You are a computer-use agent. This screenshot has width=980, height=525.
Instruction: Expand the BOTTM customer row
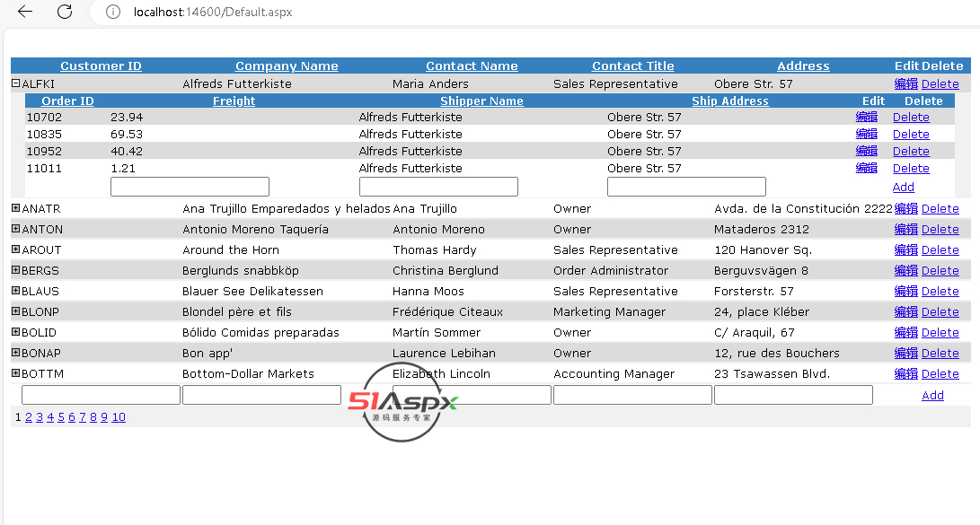[x=15, y=373]
